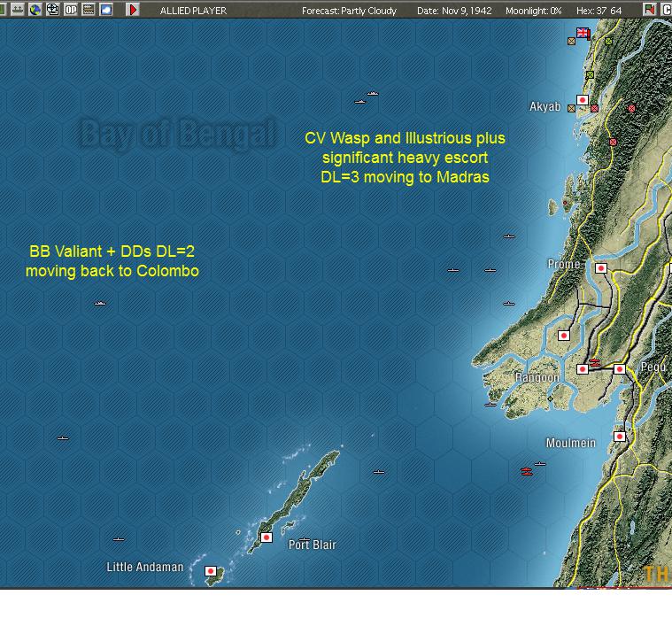Click the list report icon beside OP
Screen dimensions: 672x634
click(x=89, y=10)
